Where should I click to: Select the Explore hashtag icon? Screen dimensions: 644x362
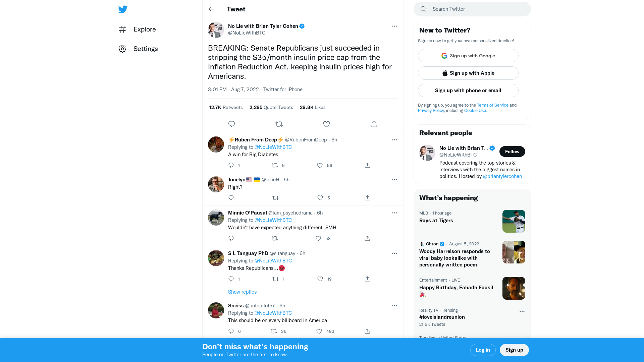point(122,29)
